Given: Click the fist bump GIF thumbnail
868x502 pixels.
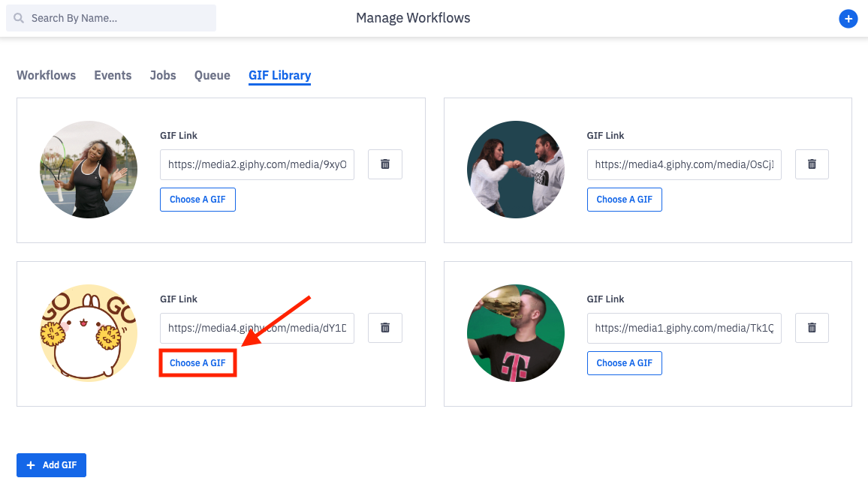Looking at the screenshot, I should point(515,170).
